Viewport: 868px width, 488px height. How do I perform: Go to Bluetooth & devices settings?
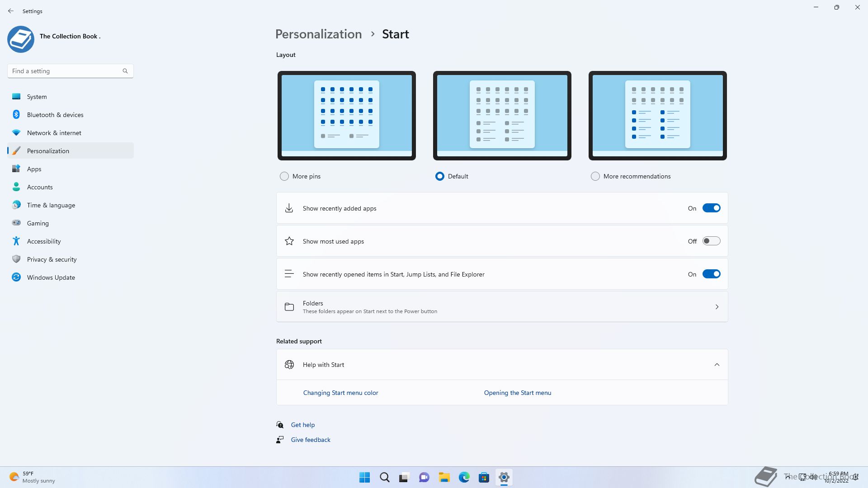pyautogui.click(x=55, y=115)
